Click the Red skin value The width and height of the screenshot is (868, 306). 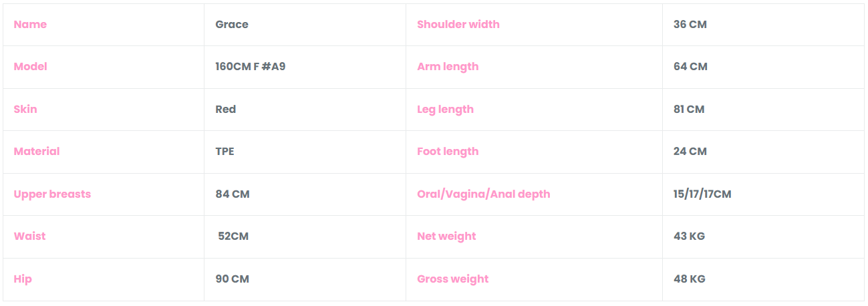click(x=226, y=110)
